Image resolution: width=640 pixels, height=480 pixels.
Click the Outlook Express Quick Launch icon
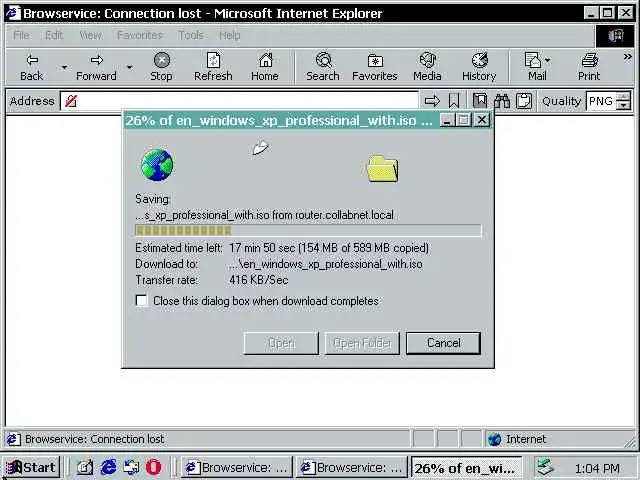pos(131,467)
